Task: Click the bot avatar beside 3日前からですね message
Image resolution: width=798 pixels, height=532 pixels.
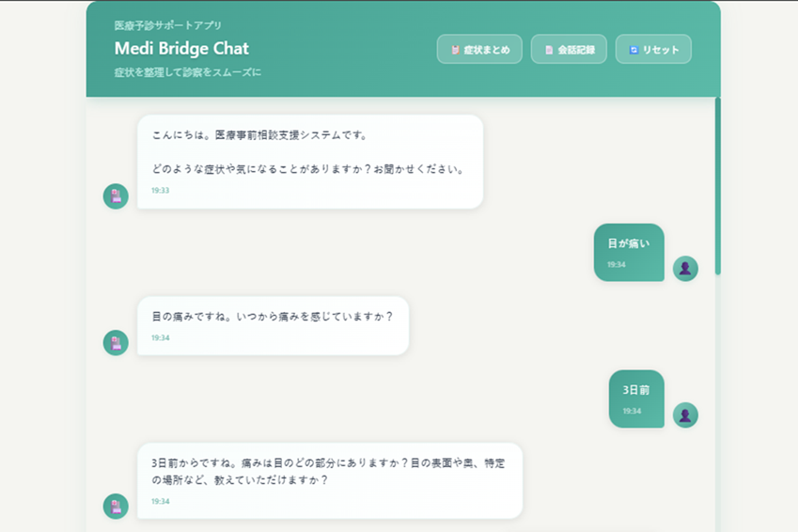Action: (116, 506)
